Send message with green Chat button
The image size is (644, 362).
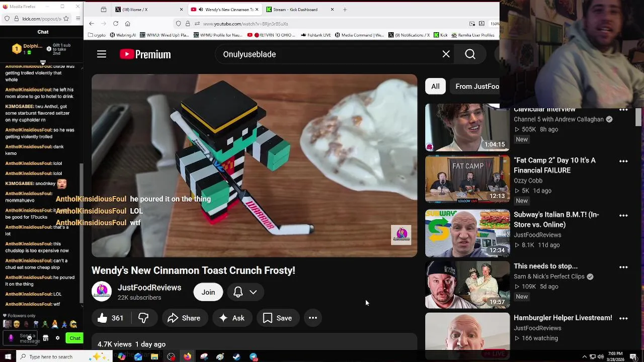point(74,338)
